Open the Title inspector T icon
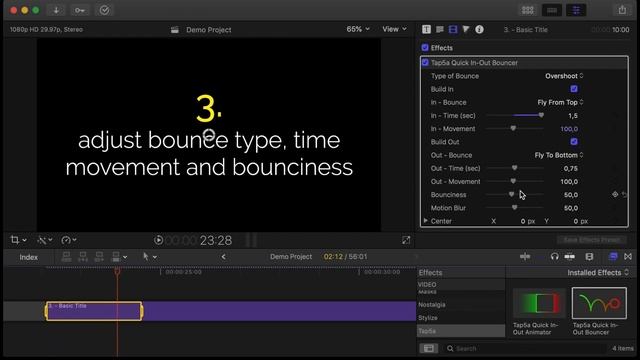Image resolution: width=640 pixels, height=360 pixels. click(x=426, y=29)
